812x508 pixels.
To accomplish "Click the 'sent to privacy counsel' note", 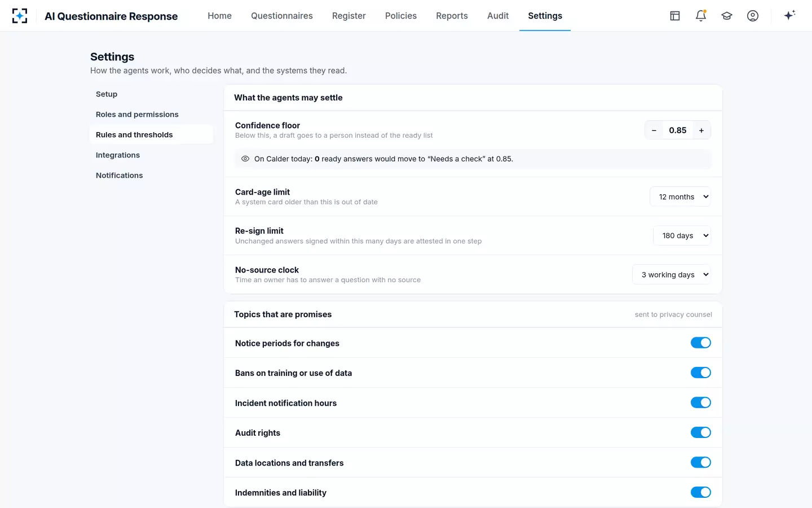I will click(x=673, y=315).
